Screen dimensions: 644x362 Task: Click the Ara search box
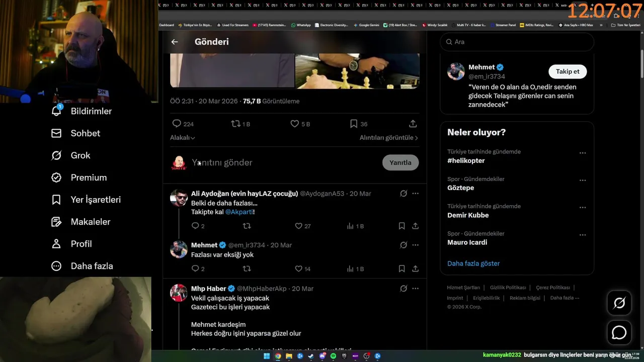pyautogui.click(x=517, y=42)
